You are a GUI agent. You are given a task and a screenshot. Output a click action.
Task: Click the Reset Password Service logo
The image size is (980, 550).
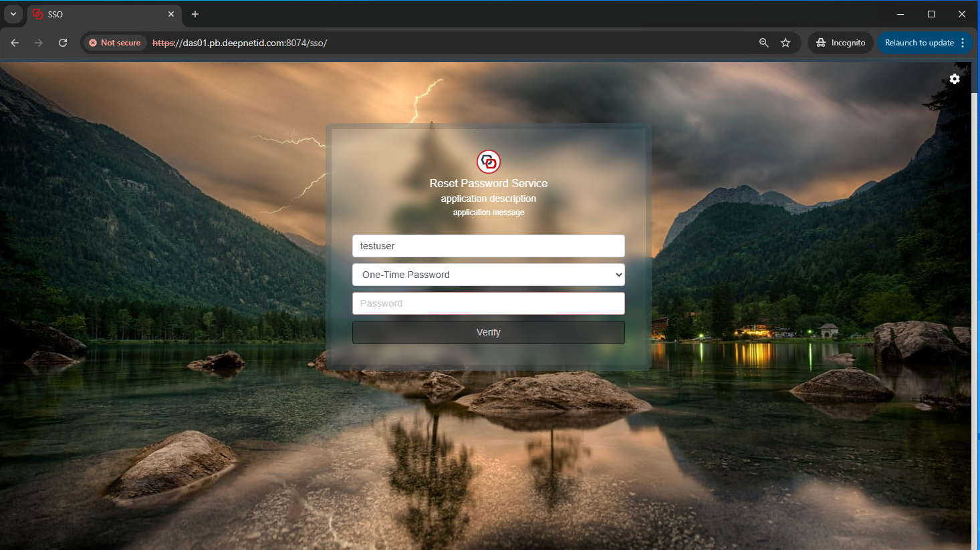tap(489, 162)
